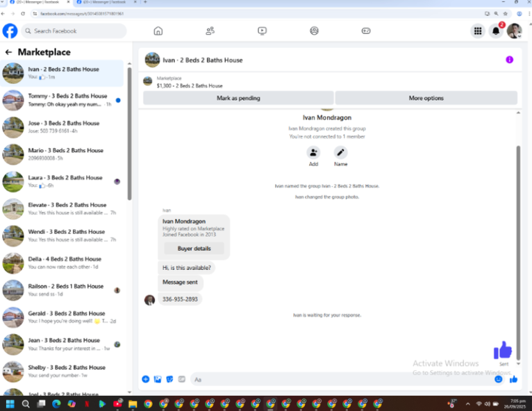Switch to the first Messenger browser tab
Image resolution: width=532 pixels, height=411 pixels.
(40, 2)
